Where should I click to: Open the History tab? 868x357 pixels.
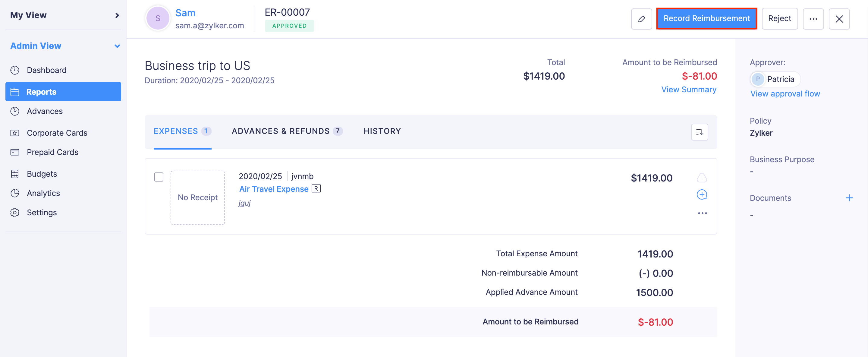click(382, 131)
